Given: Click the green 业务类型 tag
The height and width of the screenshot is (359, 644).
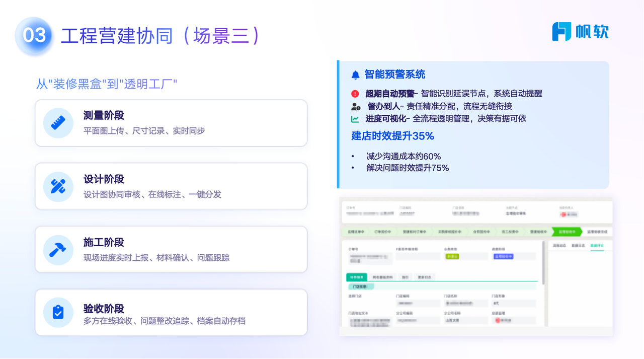Looking at the screenshot, I should point(452,256).
